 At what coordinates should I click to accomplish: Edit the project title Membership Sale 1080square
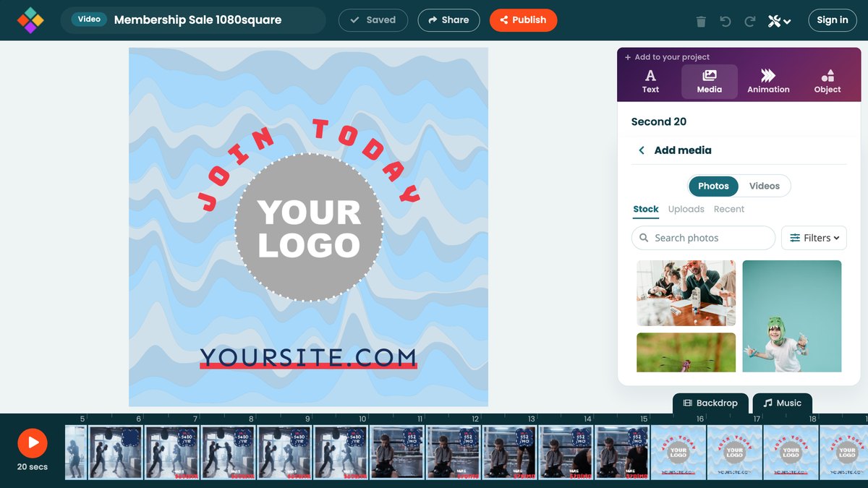tap(197, 20)
